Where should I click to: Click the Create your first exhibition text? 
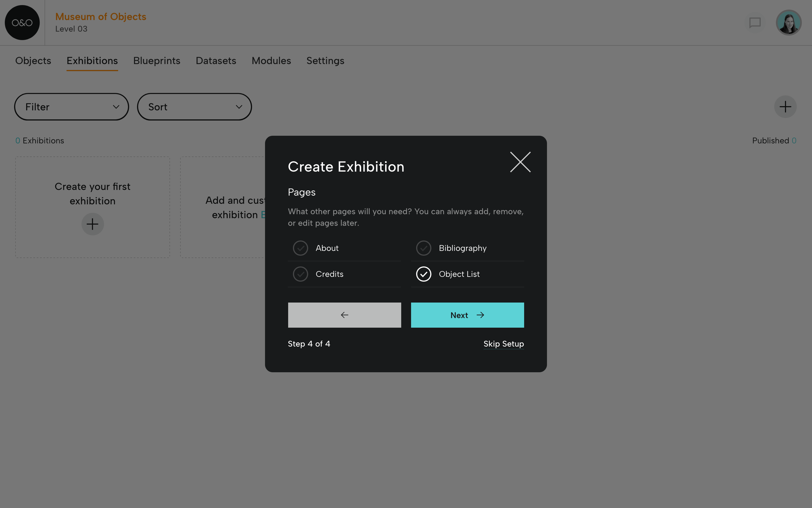click(x=92, y=194)
